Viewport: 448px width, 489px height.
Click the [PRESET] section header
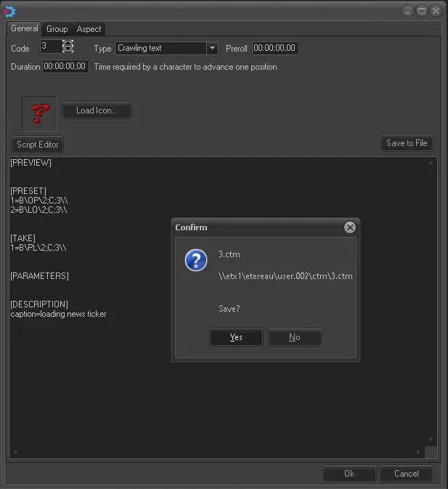click(28, 191)
